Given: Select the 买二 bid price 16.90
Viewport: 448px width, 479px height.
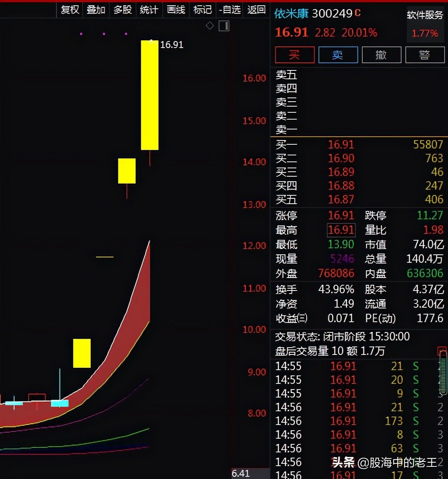Looking at the screenshot, I should click(x=341, y=158).
